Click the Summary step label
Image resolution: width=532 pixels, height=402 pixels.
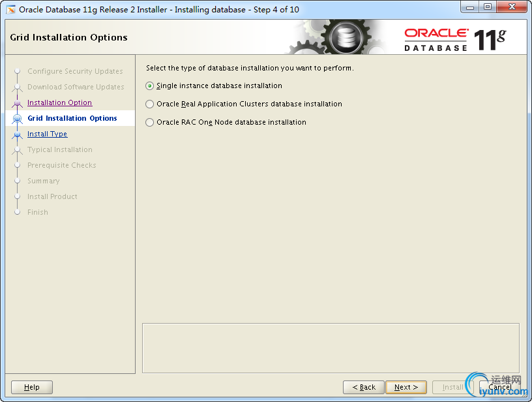point(44,181)
